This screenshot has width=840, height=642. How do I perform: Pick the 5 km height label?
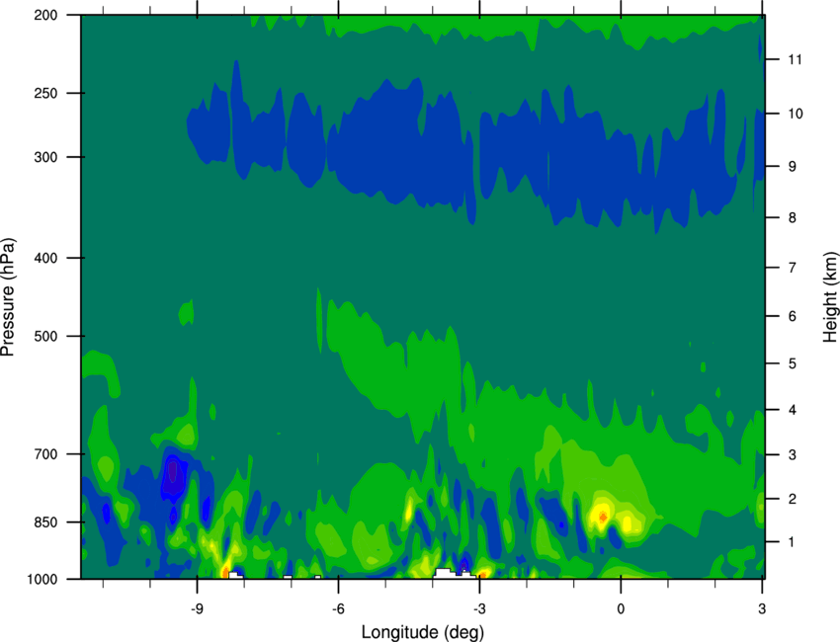point(792,364)
